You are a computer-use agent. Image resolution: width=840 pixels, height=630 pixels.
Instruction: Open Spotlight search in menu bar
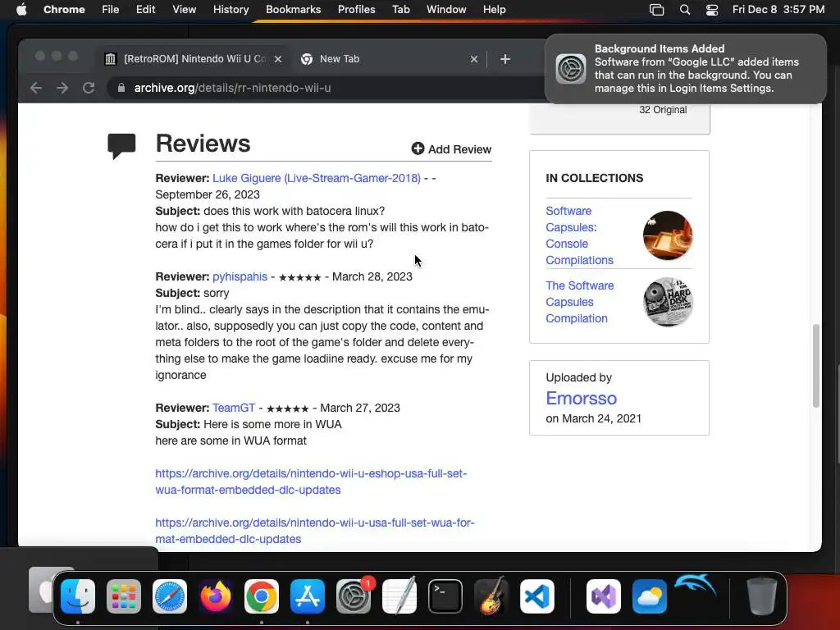(685, 10)
